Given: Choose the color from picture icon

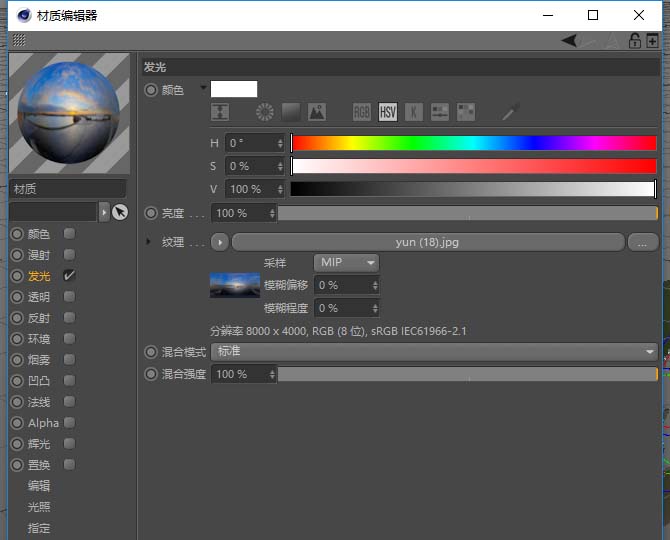Looking at the screenshot, I should click(316, 112).
